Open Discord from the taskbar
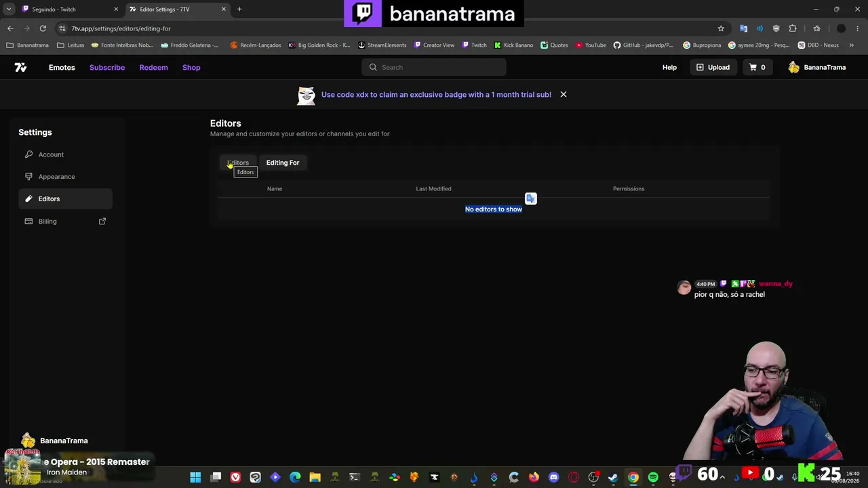 pyautogui.click(x=553, y=477)
